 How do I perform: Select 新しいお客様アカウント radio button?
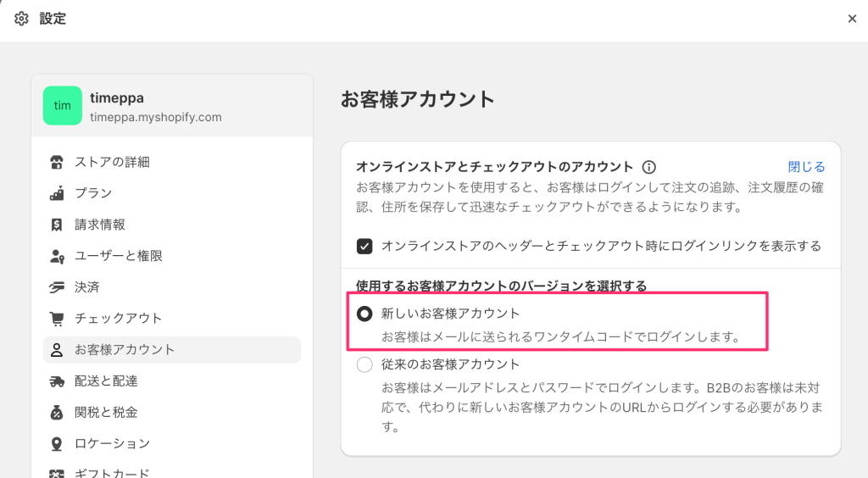click(364, 314)
